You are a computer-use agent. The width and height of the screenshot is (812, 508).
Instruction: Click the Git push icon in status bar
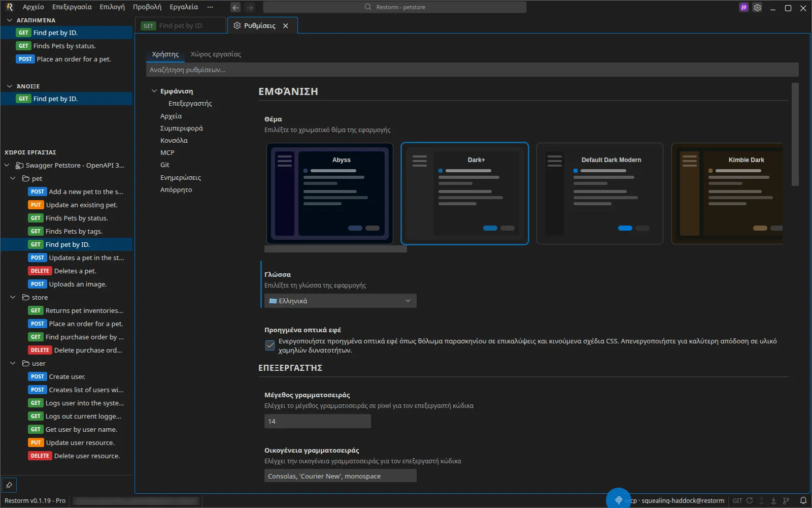(x=761, y=500)
